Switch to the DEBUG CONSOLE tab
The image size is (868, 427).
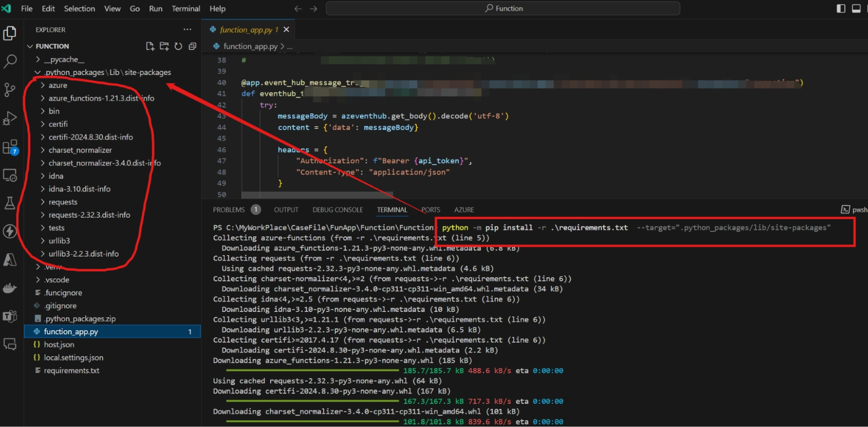pyautogui.click(x=337, y=210)
